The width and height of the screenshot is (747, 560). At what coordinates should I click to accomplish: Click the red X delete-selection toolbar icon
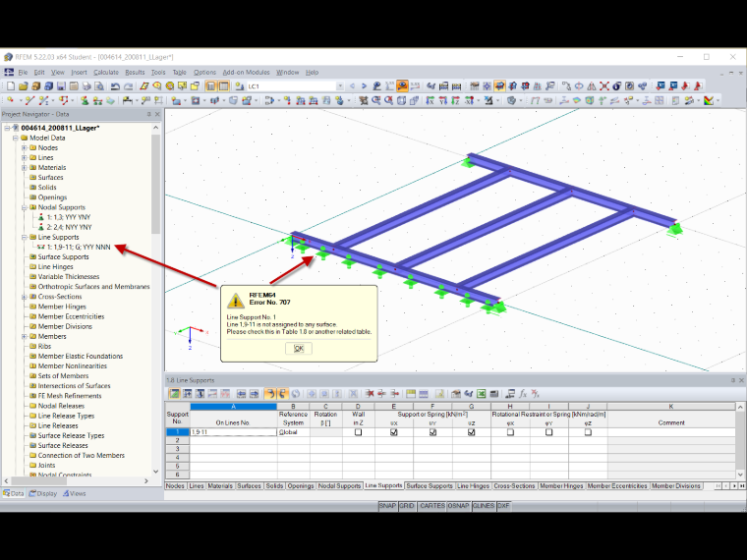coord(604,86)
